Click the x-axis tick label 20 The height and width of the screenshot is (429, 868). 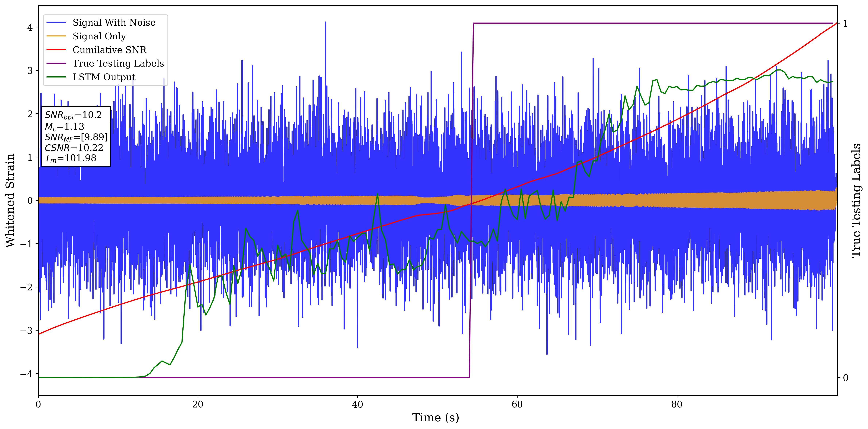pyautogui.click(x=198, y=404)
